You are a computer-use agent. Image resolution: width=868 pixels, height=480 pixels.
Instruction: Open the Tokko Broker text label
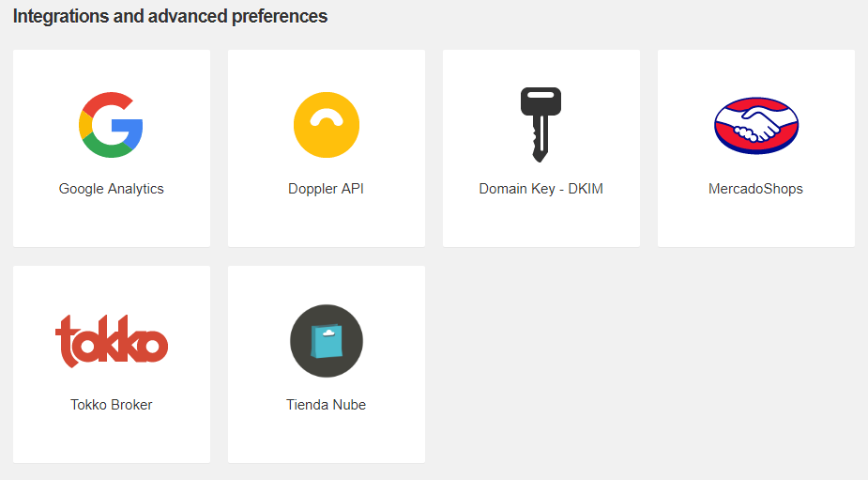112,405
